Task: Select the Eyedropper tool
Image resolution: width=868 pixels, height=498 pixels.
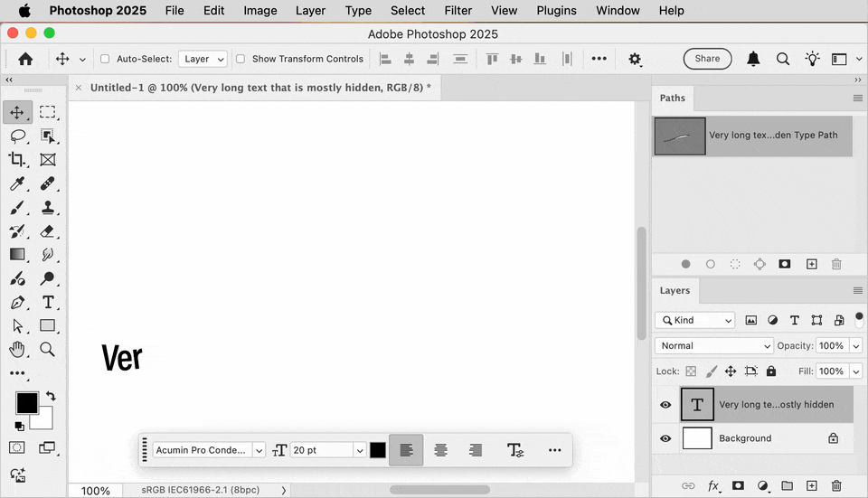Action: 17,183
